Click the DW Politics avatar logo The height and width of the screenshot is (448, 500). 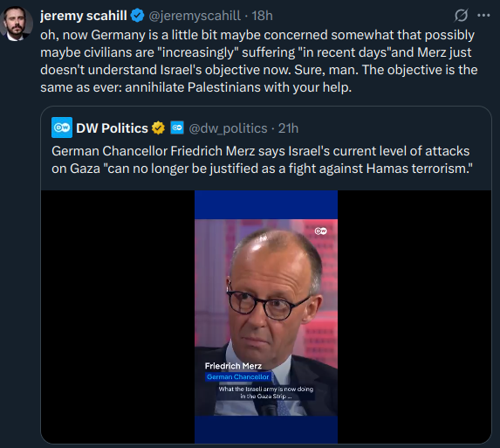coord(62,128)
